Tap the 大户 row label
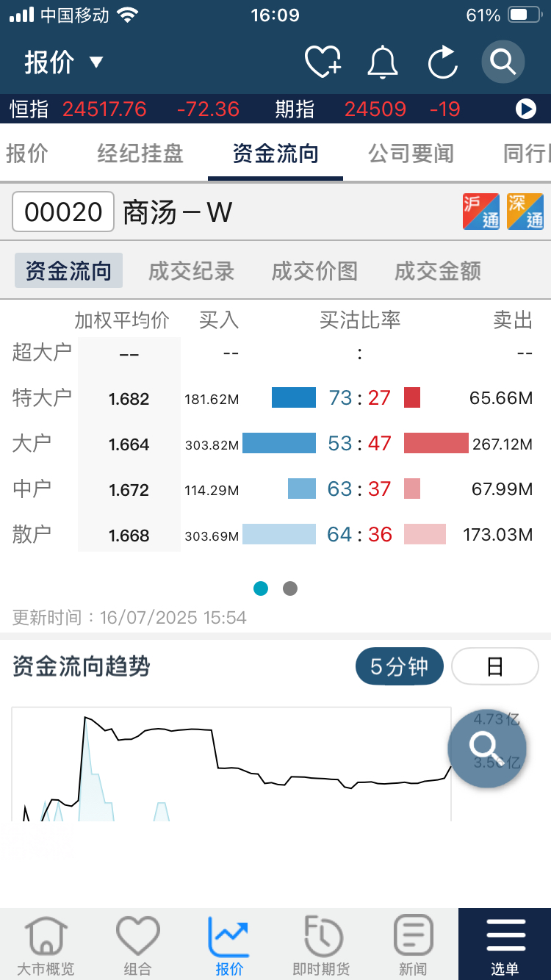Viewport: 551px width, 980px height. pos(32,443)
